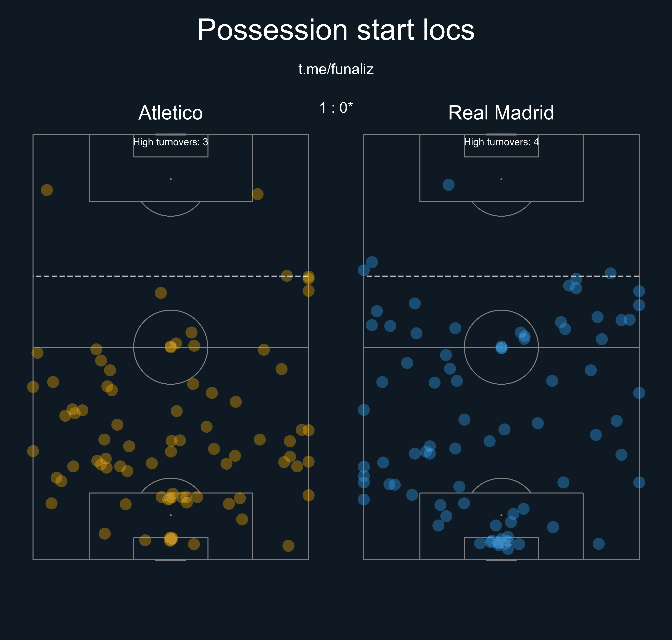The width and height of the screenshot is (672, 640).
Task: Click the 1 : 0* score text
Action: (x=336, y=108)
